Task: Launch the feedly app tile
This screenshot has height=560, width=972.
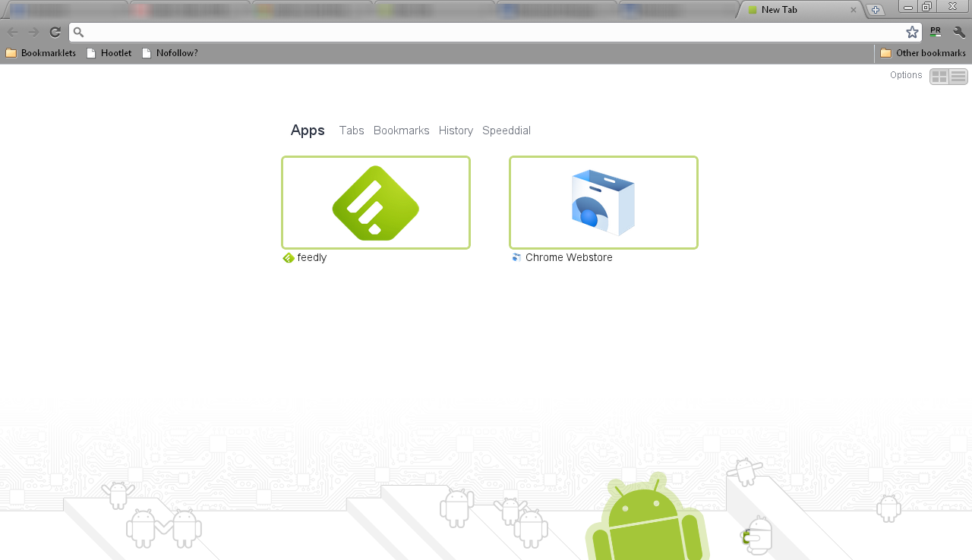Action: 376,203
